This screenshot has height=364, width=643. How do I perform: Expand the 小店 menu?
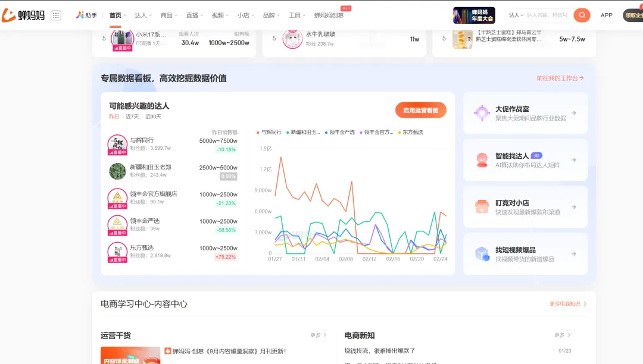(x=246, y=15)
